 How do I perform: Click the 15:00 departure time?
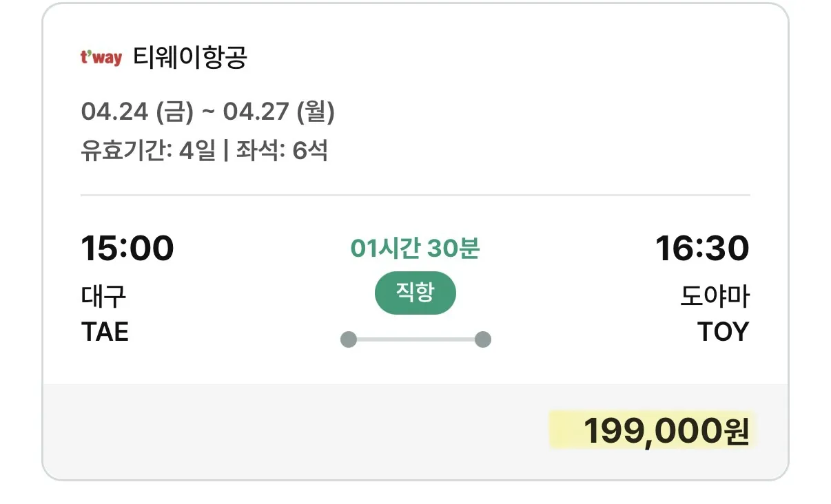click(129, 248)
